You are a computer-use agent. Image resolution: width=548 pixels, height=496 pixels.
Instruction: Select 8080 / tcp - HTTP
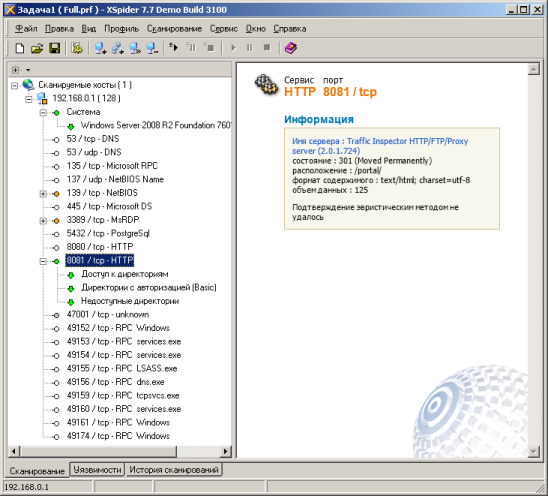[x=100, y=247]
